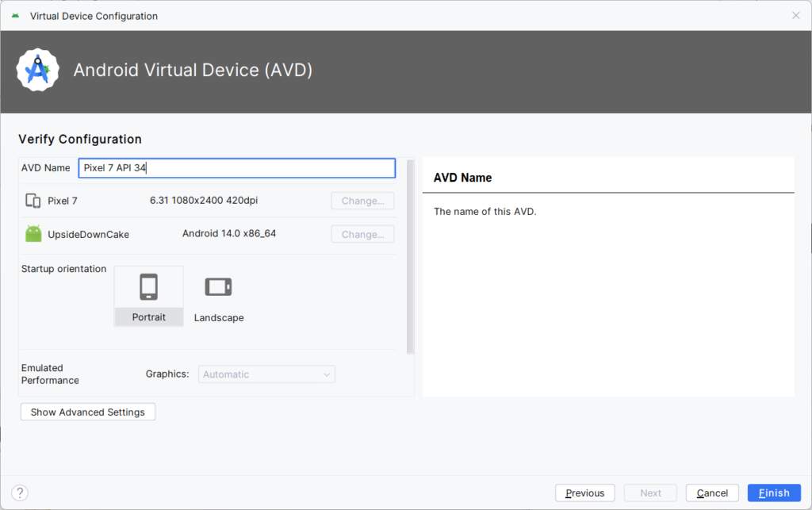This screenshot has width=812, height=510.
Task: Show Advanced Settings
Action: click(x=88, y=412)
